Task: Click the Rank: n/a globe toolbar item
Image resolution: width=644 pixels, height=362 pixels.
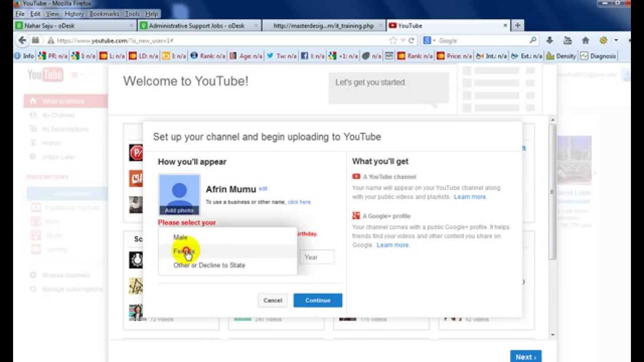Action: (207, 56)
